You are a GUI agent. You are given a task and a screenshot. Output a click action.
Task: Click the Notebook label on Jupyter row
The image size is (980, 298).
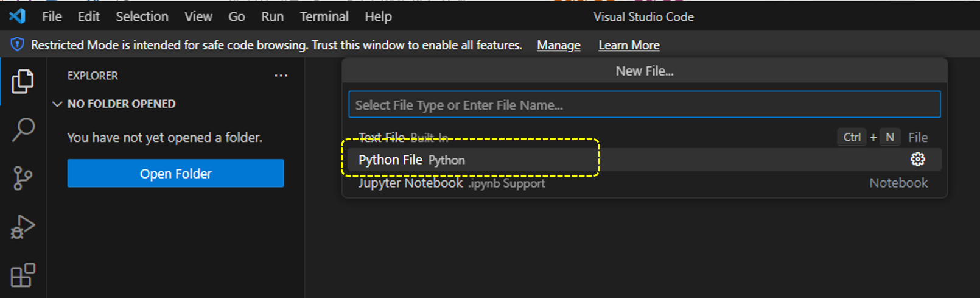click(898, 183)
